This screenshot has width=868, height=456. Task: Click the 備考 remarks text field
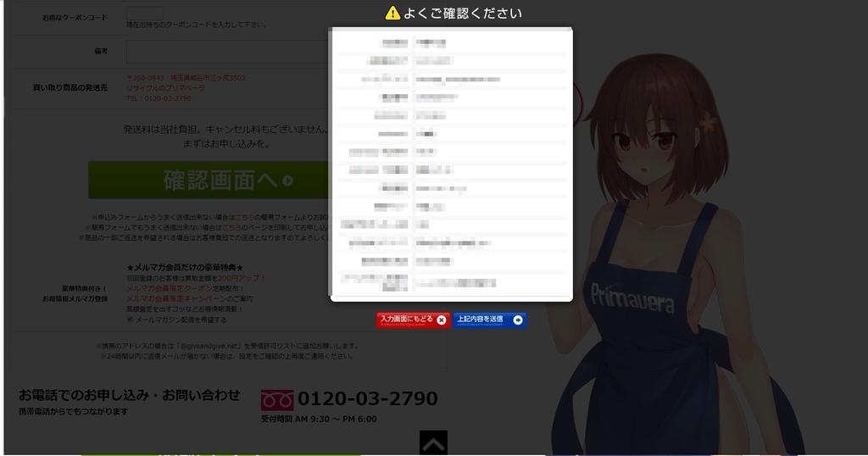tap(227, 52)
